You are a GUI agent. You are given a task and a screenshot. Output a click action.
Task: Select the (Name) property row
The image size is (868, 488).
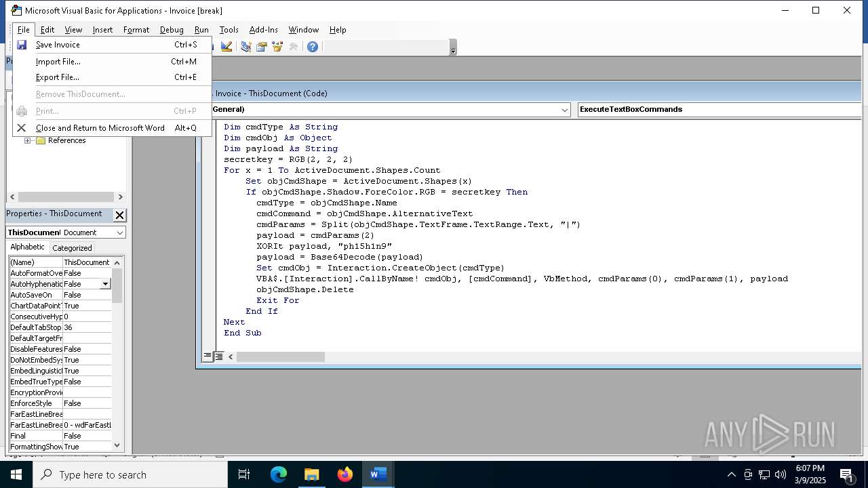click(x=60, y=262)
